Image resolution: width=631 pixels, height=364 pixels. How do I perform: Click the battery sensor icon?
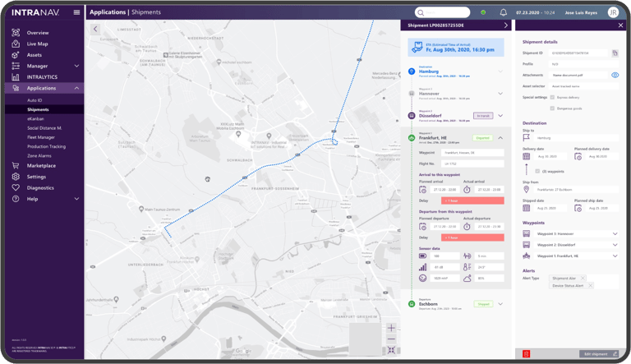(x=422, y=256)
